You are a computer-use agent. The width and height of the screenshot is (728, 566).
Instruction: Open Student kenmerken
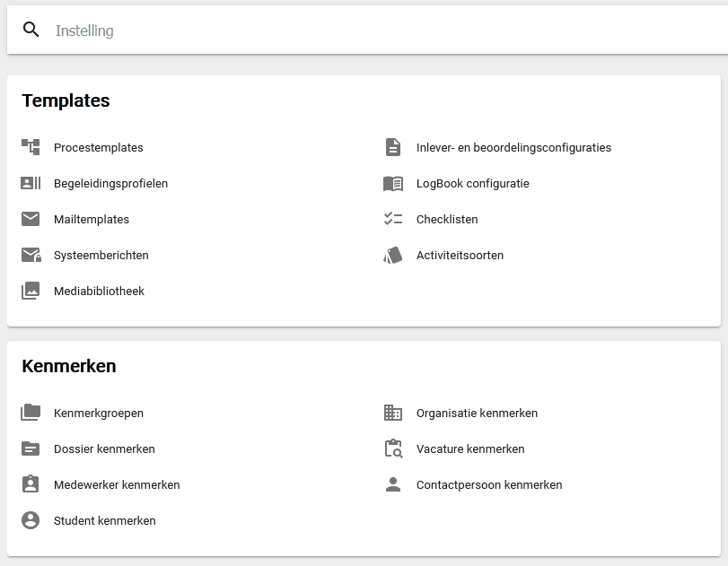coord(105,520)
